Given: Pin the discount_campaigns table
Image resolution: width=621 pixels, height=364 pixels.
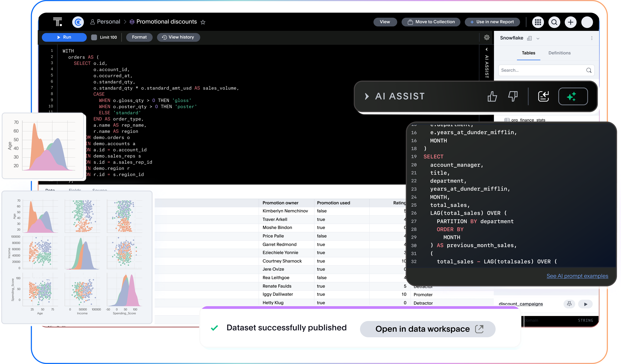Looking at the screenshot, I should [569, 304].
